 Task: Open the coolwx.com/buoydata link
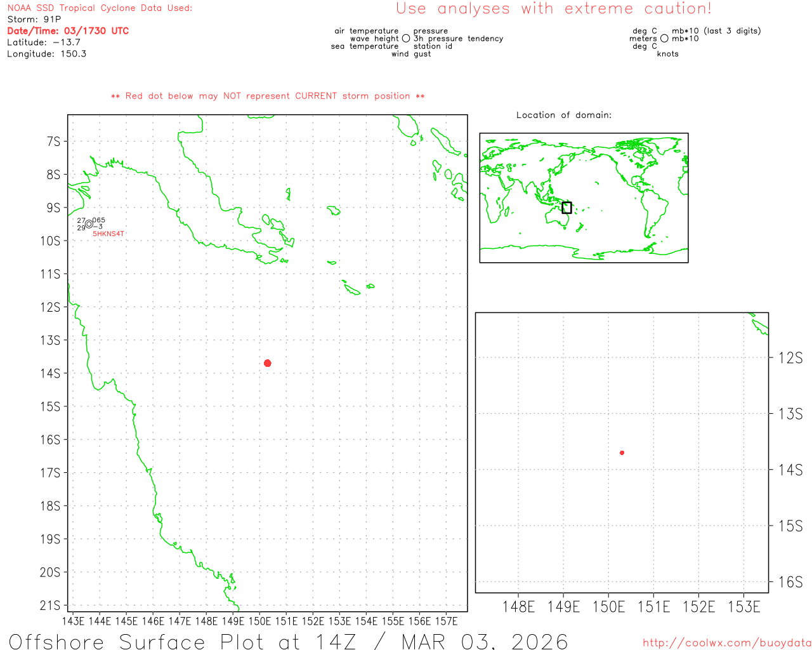[726, 643]
